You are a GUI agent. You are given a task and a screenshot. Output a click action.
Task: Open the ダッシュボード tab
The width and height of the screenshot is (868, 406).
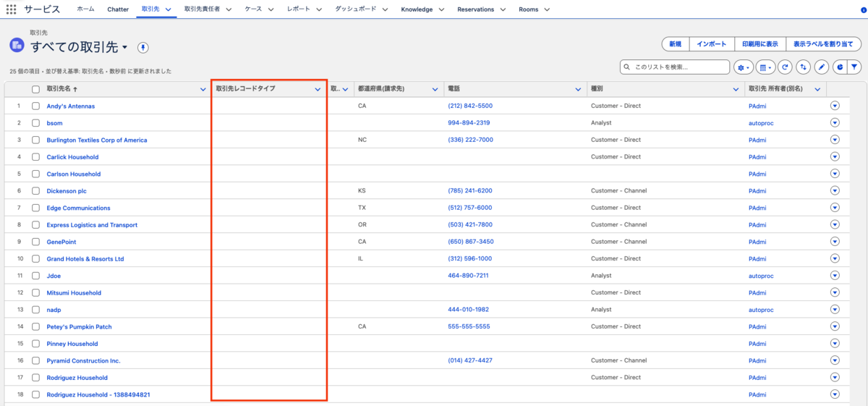point(356,9)
